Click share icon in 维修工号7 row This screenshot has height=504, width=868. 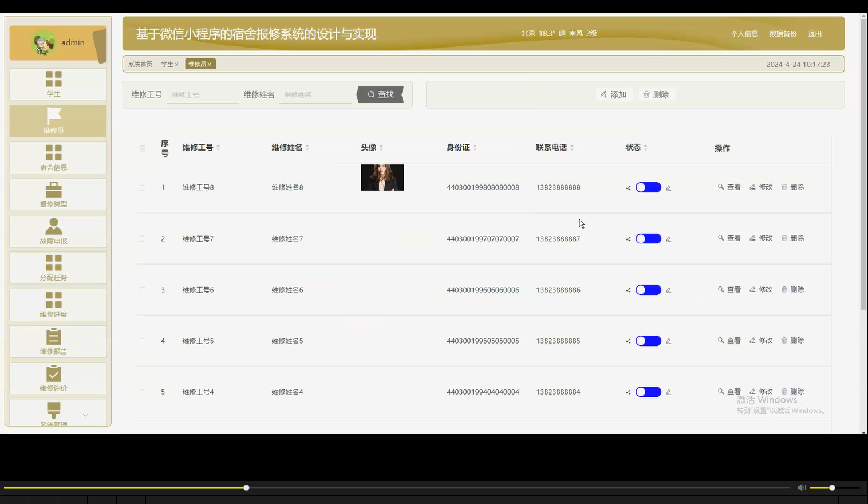[x=628, y=239]
